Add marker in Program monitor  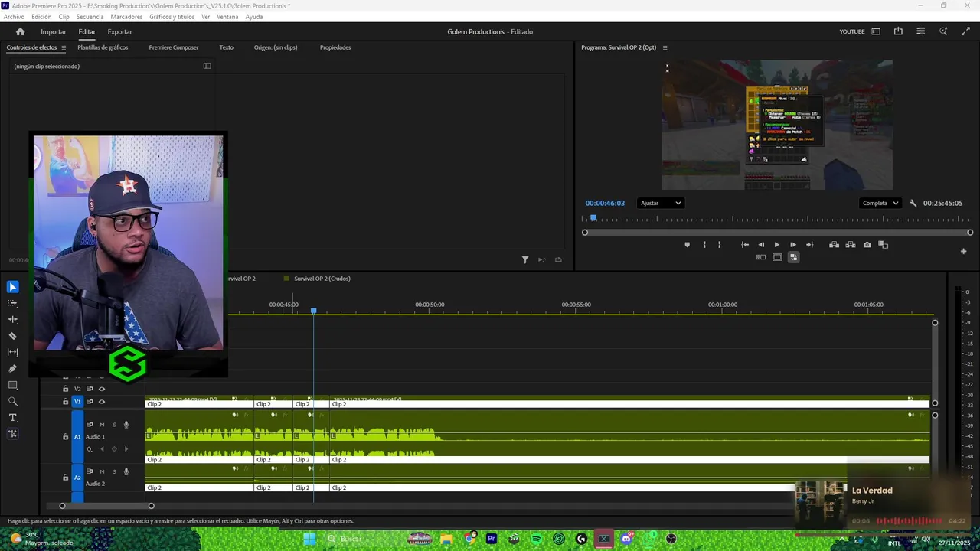(687, 245)
